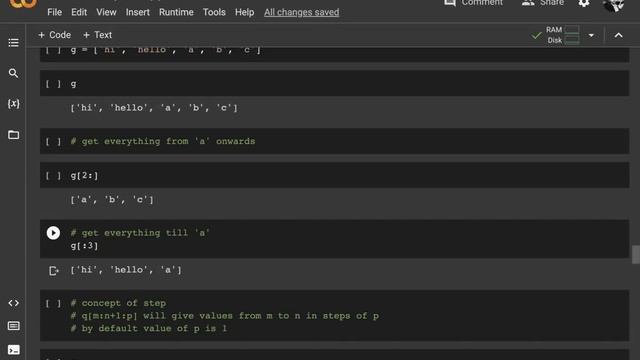
Task: Click comment line about q[m:n+1:p] steps
Action: coord(224,316)
